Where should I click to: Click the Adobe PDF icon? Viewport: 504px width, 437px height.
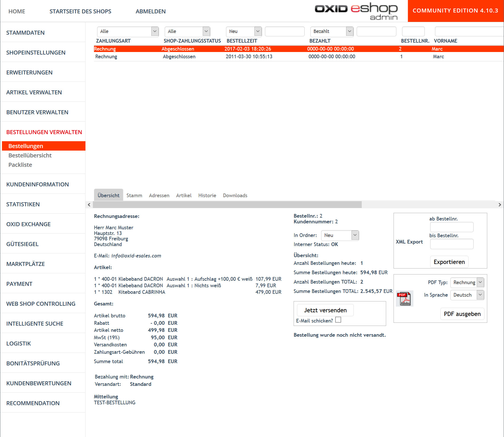(x=404, y=299)
